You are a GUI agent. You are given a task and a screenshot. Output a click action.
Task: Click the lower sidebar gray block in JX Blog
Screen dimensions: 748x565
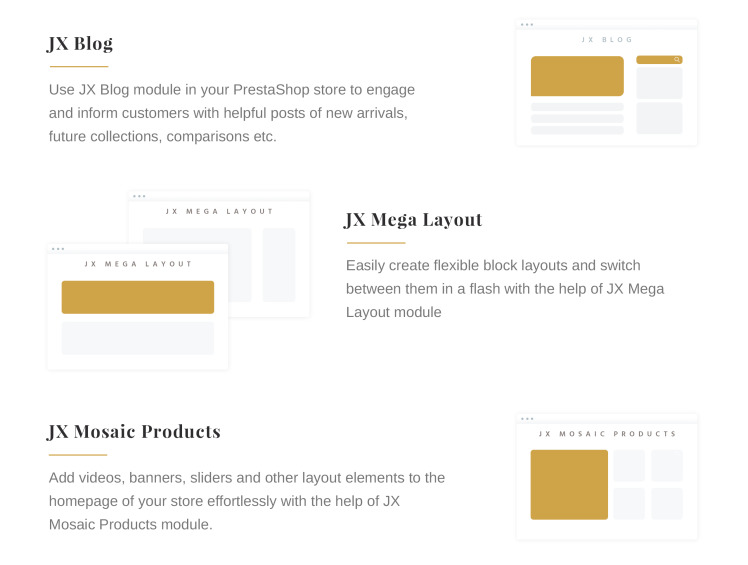click(659, 118)
